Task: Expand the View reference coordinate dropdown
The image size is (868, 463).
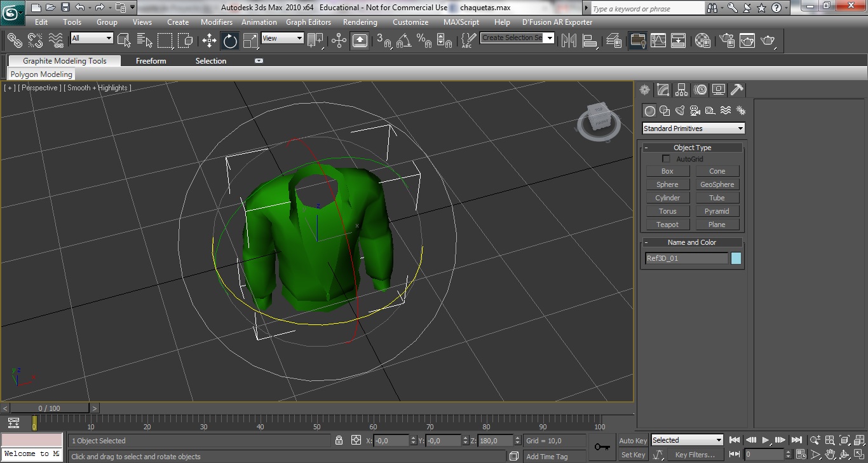Action: (x=282, y=38)
